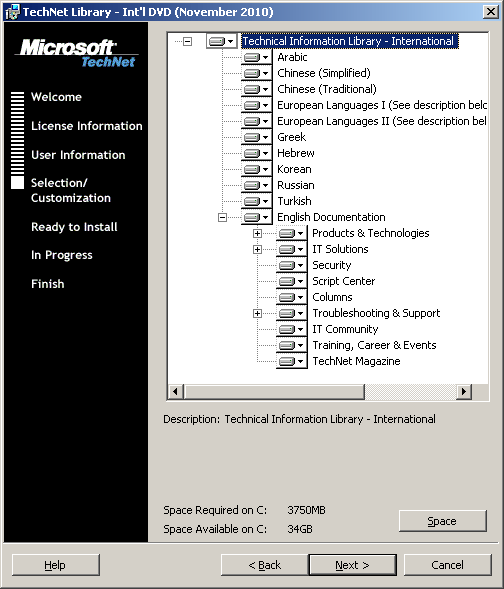This screenshot has width=504, height=589.
Task: Open the Greek feature drive icon dropdown
Action: [x=256, y=137]
